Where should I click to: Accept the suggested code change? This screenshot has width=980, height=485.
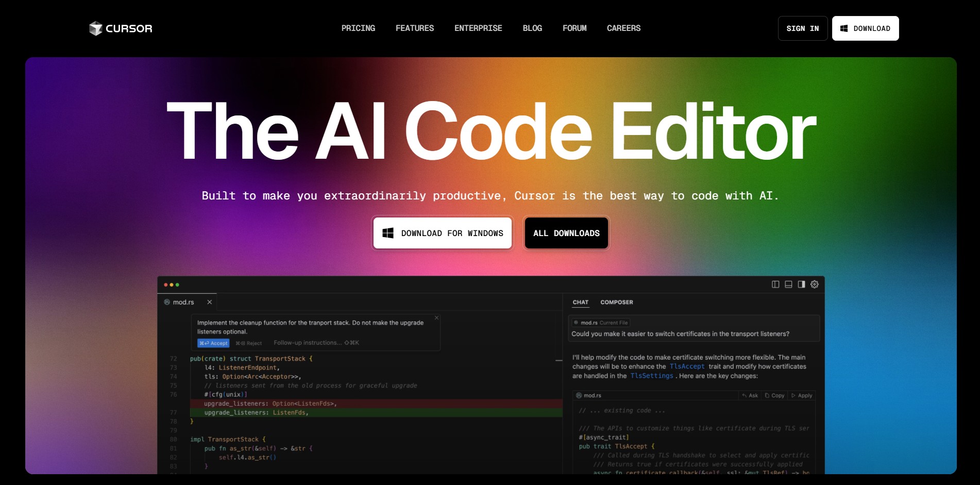[213, 343]
